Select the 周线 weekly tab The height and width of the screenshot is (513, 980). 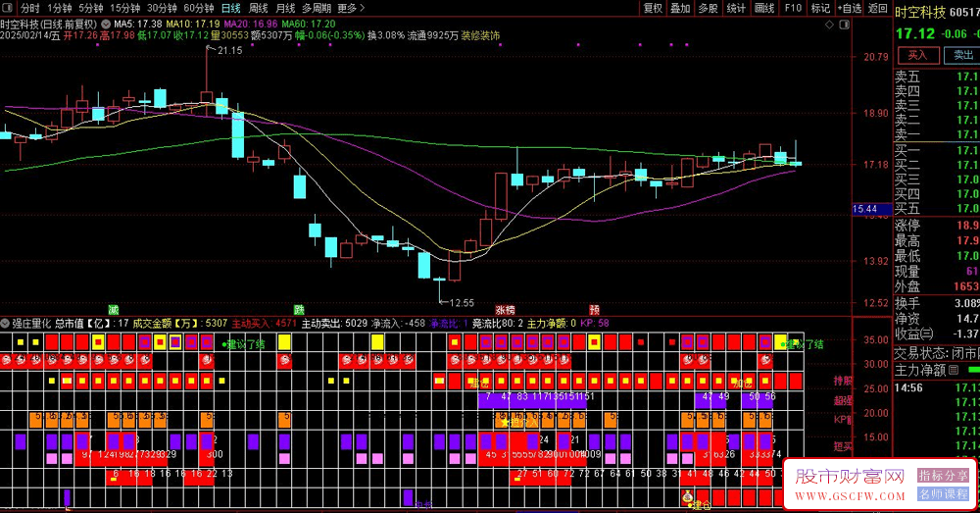coord(258,8)
